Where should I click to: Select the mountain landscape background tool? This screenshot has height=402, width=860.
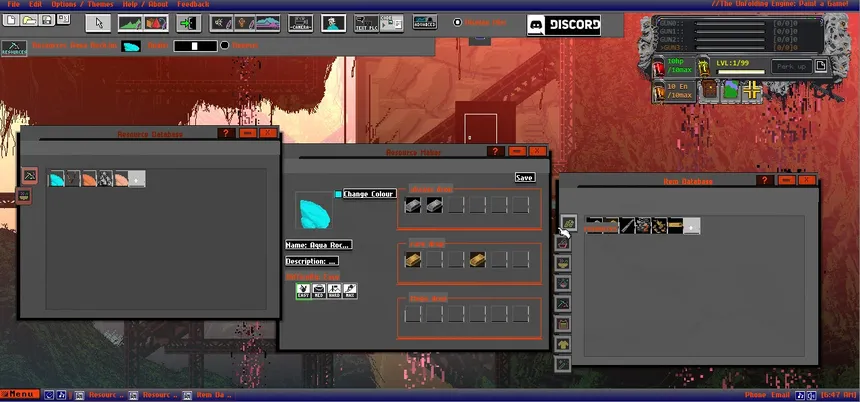point(268,23)
